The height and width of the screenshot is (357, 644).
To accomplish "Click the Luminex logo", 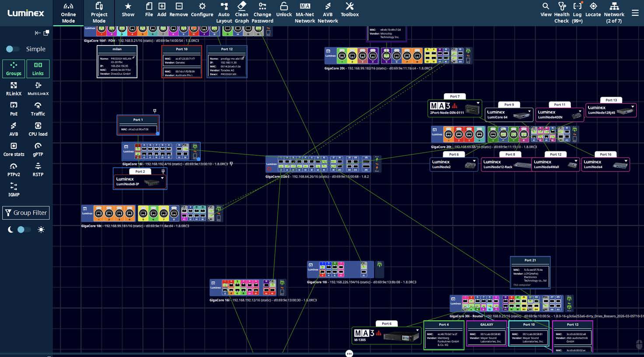I will coord(26,13).
